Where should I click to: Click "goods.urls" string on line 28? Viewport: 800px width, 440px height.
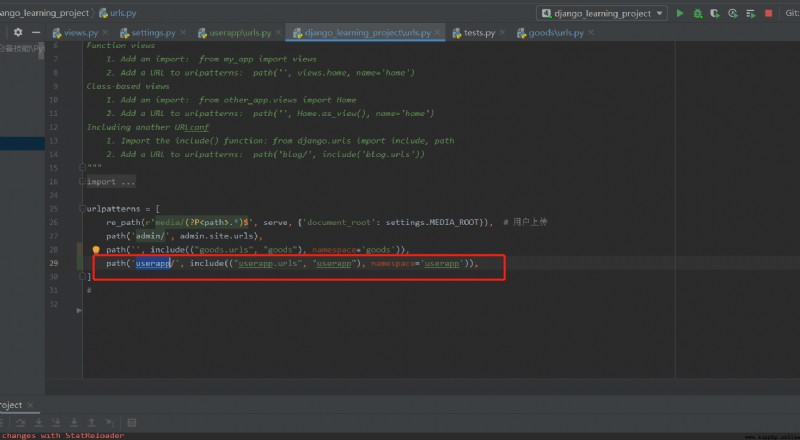[226, 250]
